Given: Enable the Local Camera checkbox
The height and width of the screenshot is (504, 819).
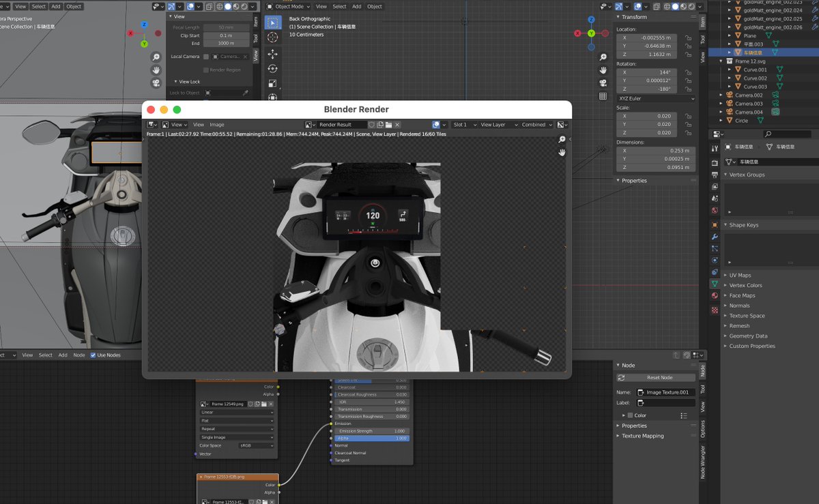Looking at the screenshot, I should pyautogui.click(x=206, y=57).
